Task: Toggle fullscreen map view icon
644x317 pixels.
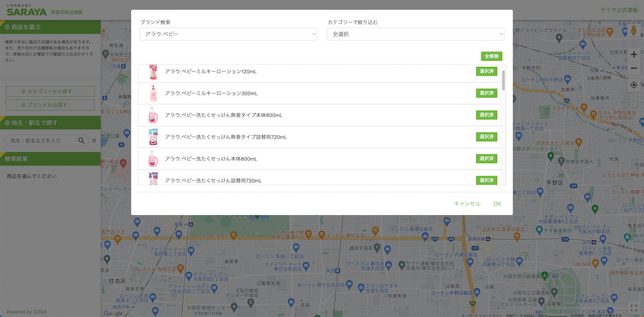Action: pyautogui.click(x=634, y=307)
